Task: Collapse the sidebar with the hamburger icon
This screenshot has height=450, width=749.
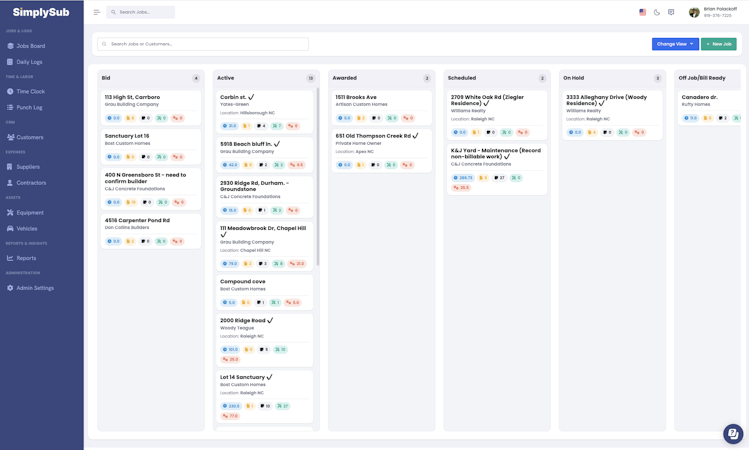Action: coord(97,12)
